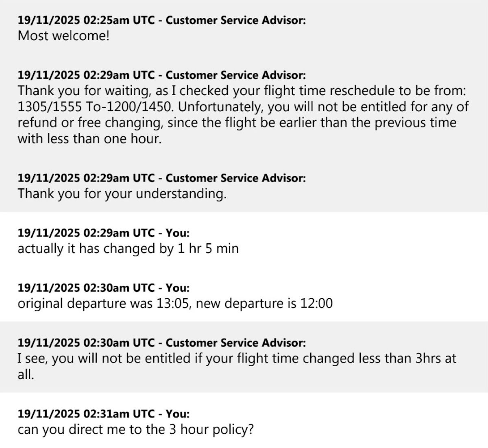This screenshot has width=488, height=448.
Task: Click the 'Most welcome!' message text
Action: (63, 36)
